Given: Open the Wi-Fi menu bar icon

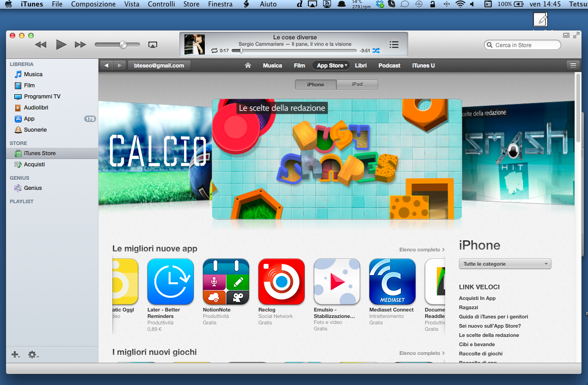Looking at the screenshot, I should (x=460, y=4).
